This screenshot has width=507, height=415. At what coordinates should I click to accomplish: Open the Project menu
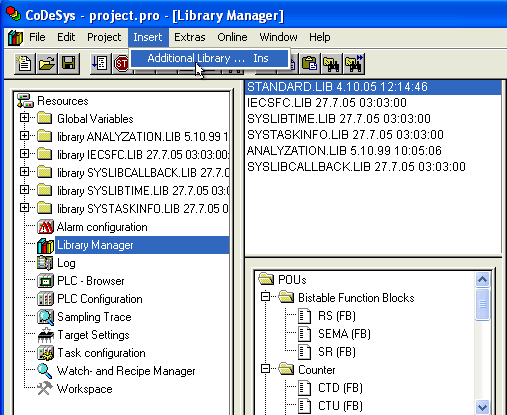(x=104, y=37)
